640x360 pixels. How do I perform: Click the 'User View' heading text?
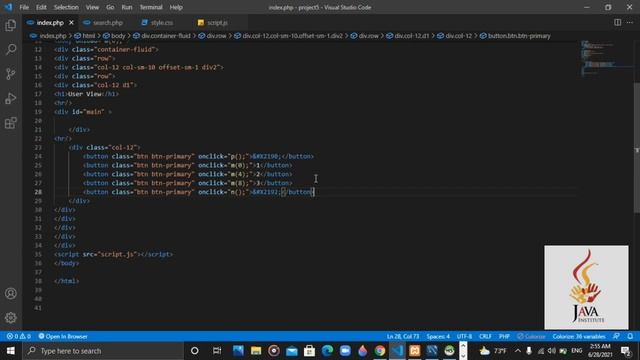coord(84,94)
